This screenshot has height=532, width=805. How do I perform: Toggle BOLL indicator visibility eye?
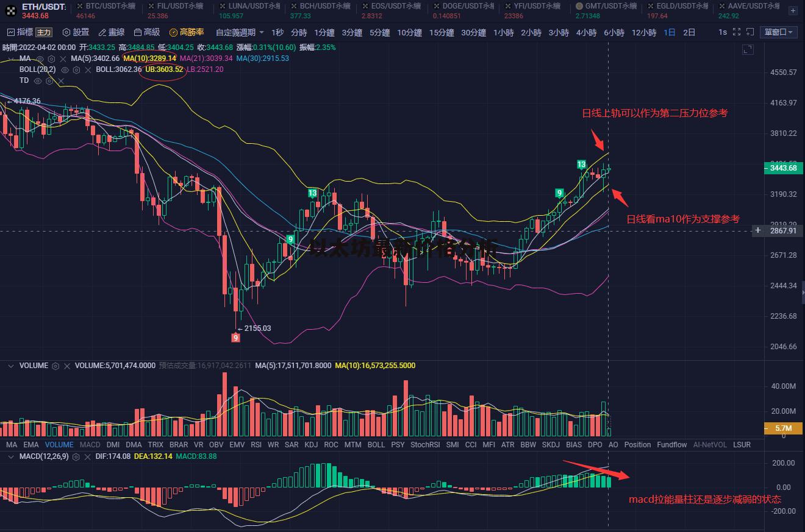click(65, 69)
